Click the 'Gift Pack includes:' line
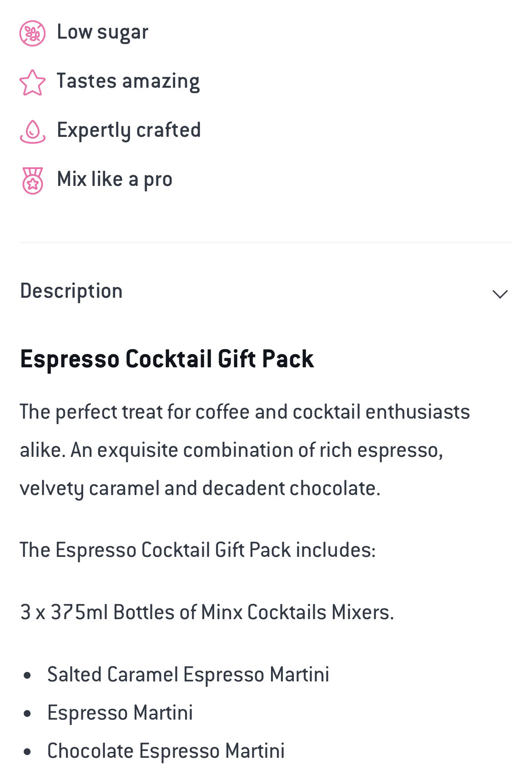Viewport: 532px width, 771px height. pyautogui.click(x=198, y=550)
